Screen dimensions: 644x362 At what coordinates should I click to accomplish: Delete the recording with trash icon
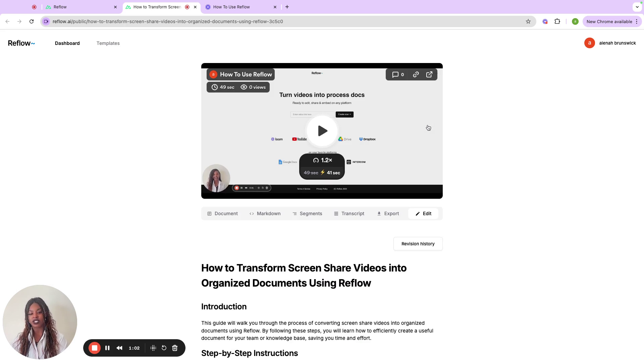click(x=175, y=348)
